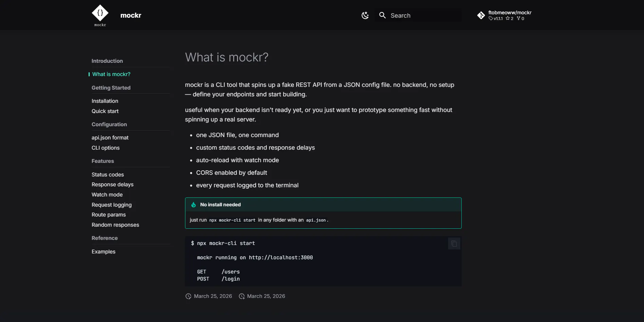Click the Reference section heading

point(105,238)
